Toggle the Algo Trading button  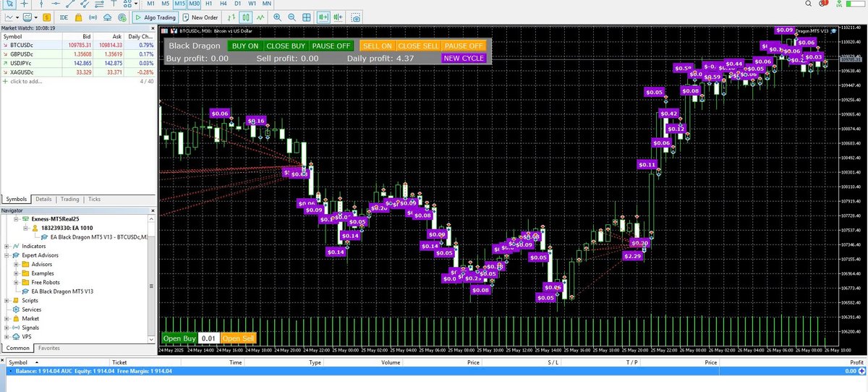pyautogui.click(x=156, y=17)
